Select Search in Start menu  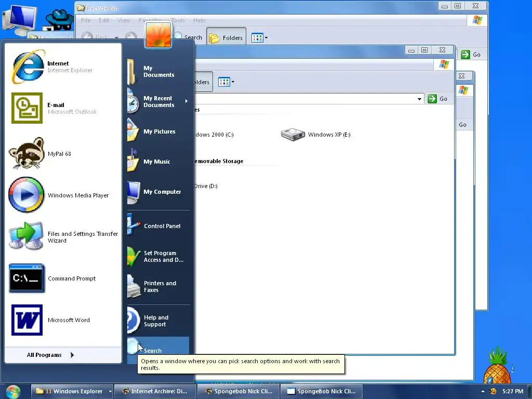[158, 351]
